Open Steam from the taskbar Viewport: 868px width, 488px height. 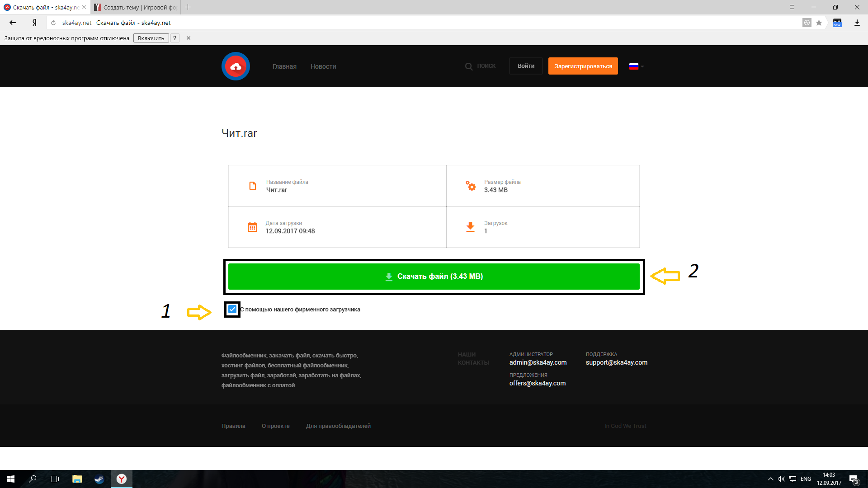click(99, 479)
